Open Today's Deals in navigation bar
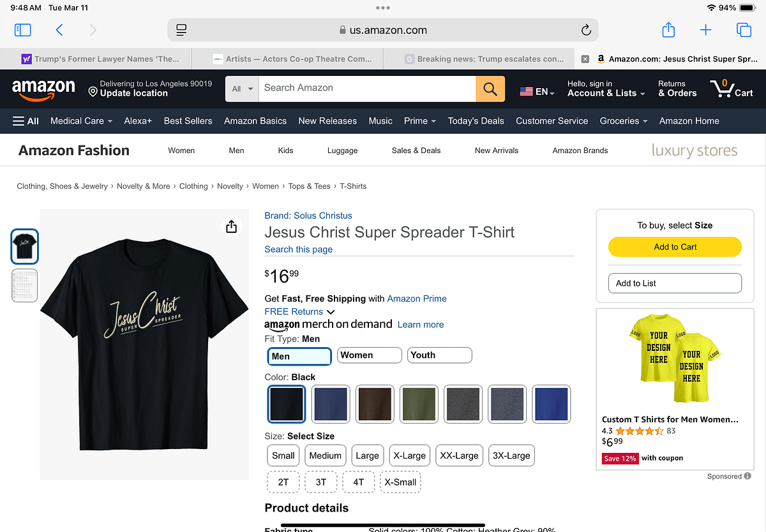Image resolution: width=766 pixels, height=532 pixels. coord(476,121)
